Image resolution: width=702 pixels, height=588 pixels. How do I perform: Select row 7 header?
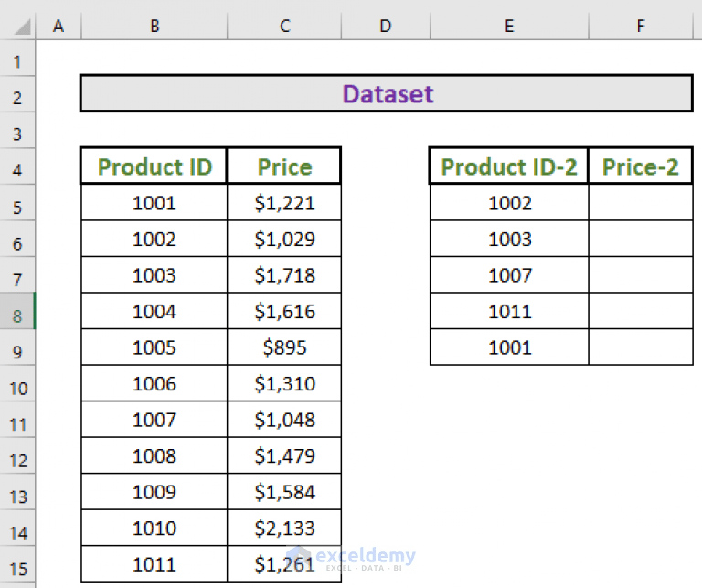17,275
